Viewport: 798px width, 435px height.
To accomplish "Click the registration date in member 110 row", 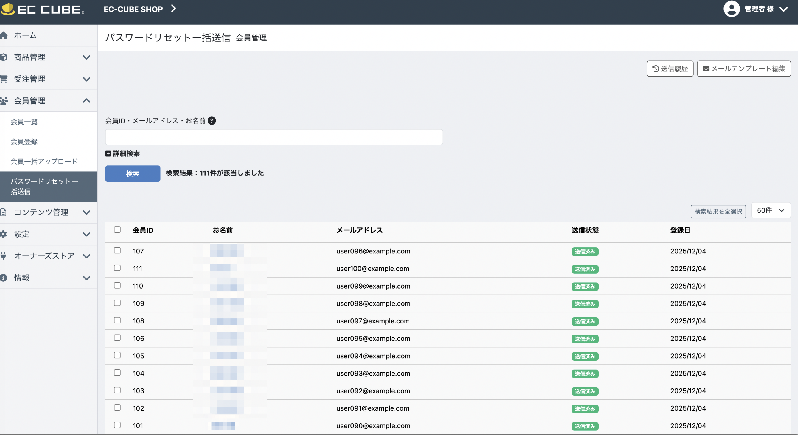I will (688, 286).
